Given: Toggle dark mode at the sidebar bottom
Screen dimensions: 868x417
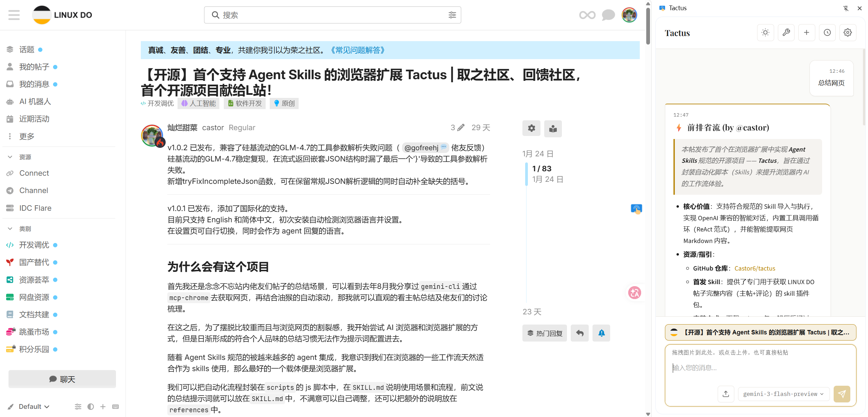Looking at the screenshot, I should tap(90, 406).
